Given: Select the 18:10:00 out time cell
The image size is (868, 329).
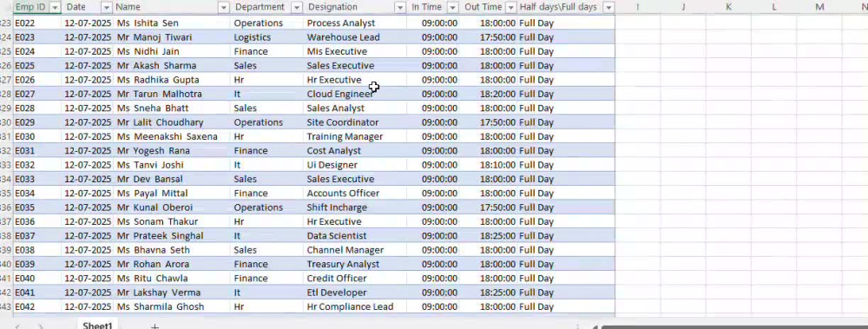Looking at the screenshot, I should 489,165.
